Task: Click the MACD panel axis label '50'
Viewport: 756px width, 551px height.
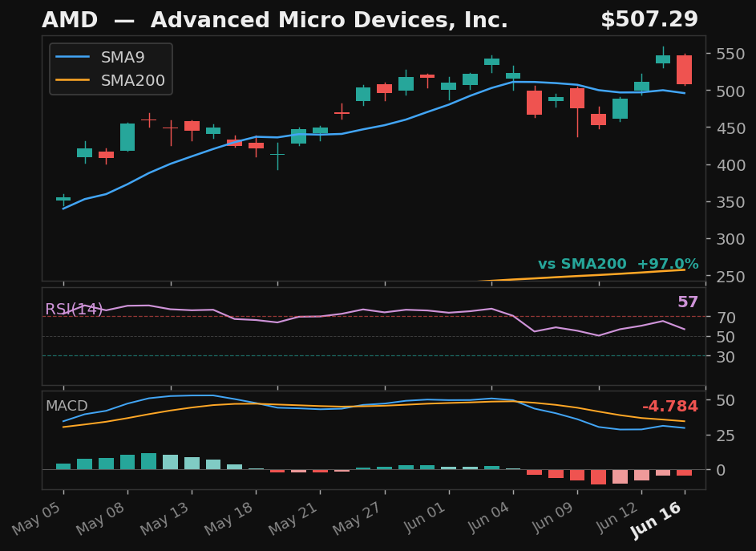Action: pos(726,400)
